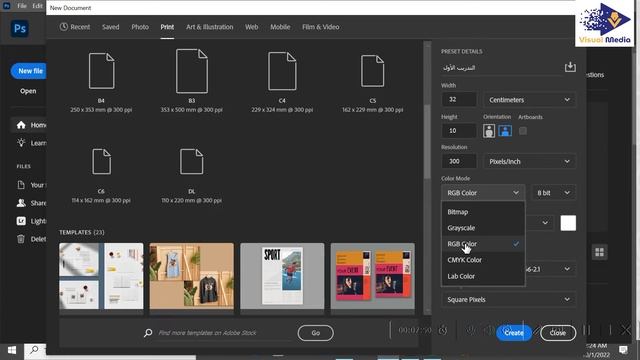
Task: Open the Lightroom photos icon
Action: (21, 221)
